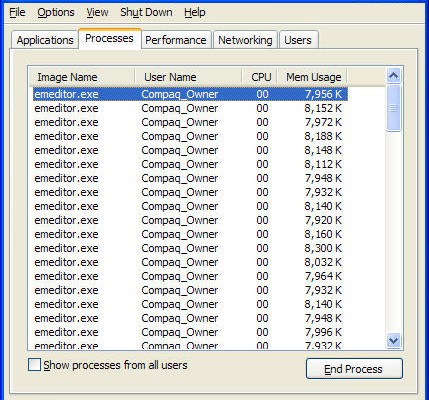429x400 pixels.
Task: Click the scrollbar up arrow
Action: 394,76
